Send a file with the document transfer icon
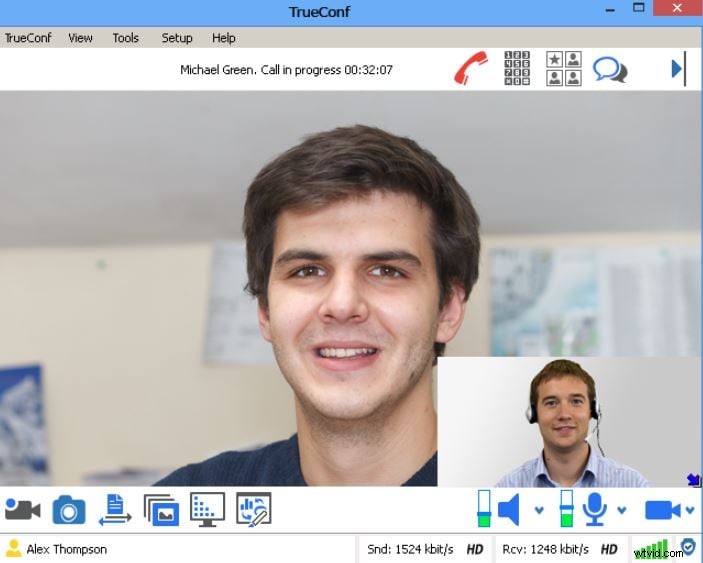Screen dimensions: 703x563 115,510
